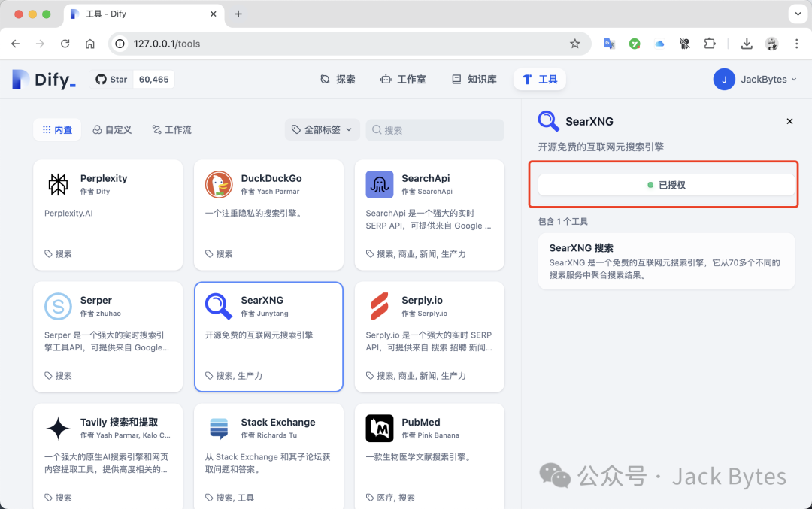Click the Dify logo

[x=44, y=80]
